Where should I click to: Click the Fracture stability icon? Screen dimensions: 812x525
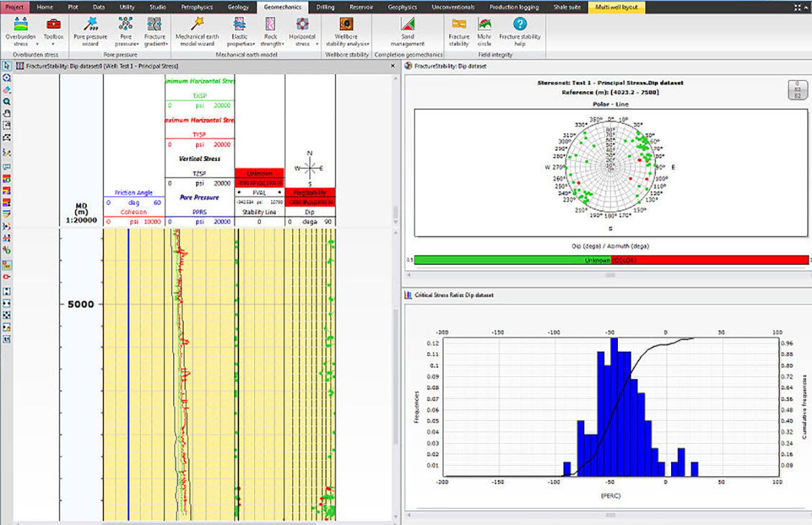[459, 32]
